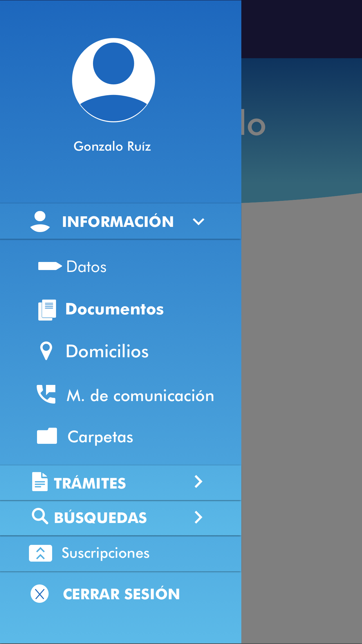This screenshot has width=362, height=644.
Task: Go to Domicilios
Action: tap(107, 351)
